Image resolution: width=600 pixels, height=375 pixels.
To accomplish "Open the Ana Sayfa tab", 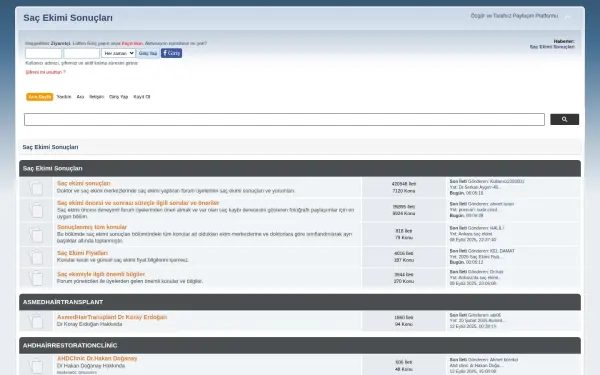I will coord(39,97).
